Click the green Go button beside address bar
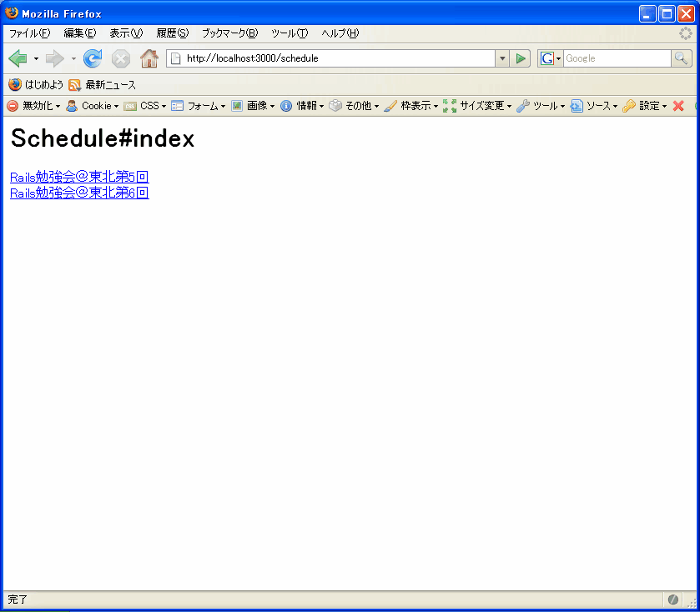Screen dimensions: 700x612 520,58
